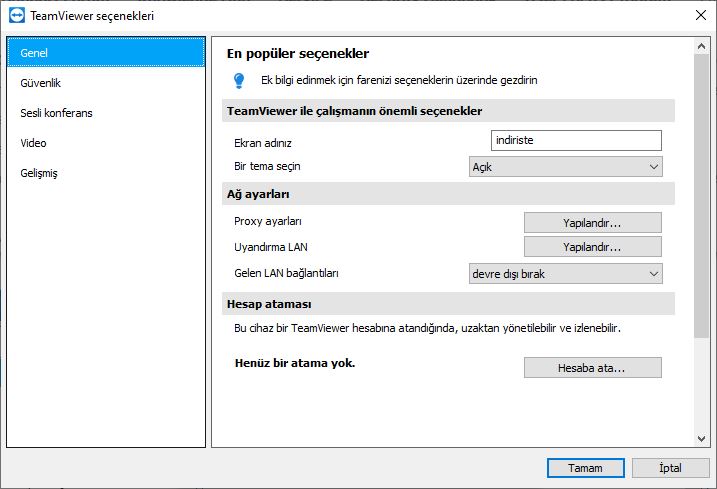This screenshot has height=489, width=717.
Task: Open the Video settings category
Action: pyautogui.click(x=106, y=143)
